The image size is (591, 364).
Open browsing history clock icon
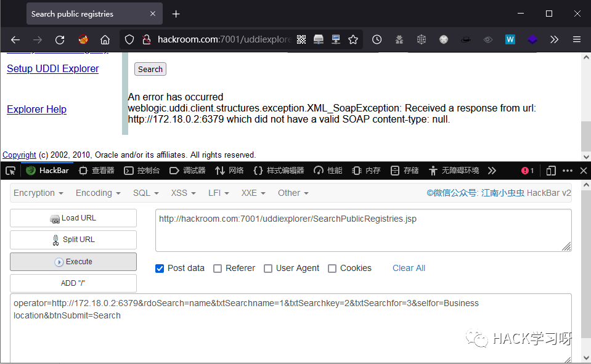(377, 39)
